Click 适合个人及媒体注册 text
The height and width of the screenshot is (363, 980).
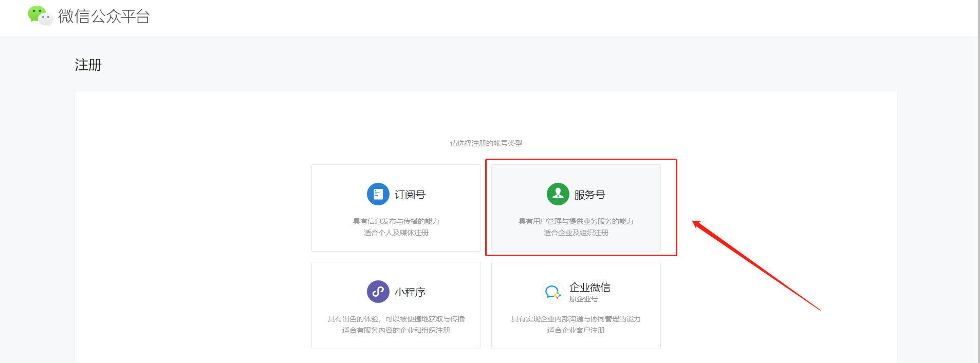(x=396, y=233)
